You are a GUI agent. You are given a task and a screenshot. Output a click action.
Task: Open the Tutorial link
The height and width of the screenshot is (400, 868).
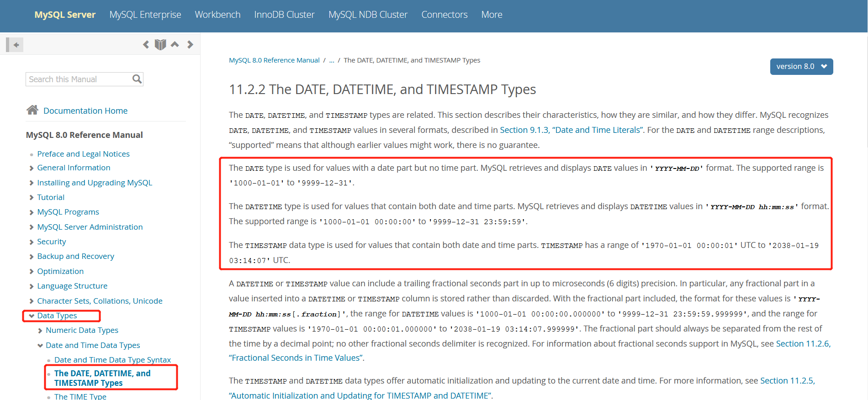point(51,197)
